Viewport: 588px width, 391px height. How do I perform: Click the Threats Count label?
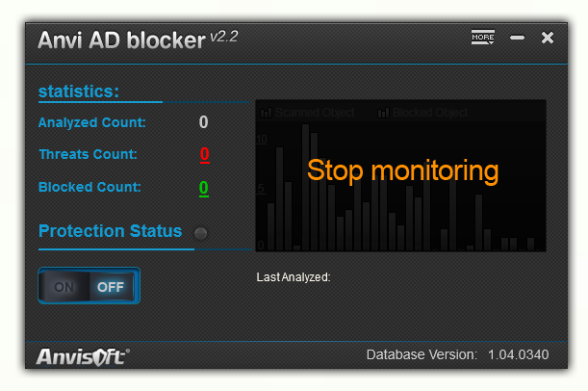pos(89,154)
